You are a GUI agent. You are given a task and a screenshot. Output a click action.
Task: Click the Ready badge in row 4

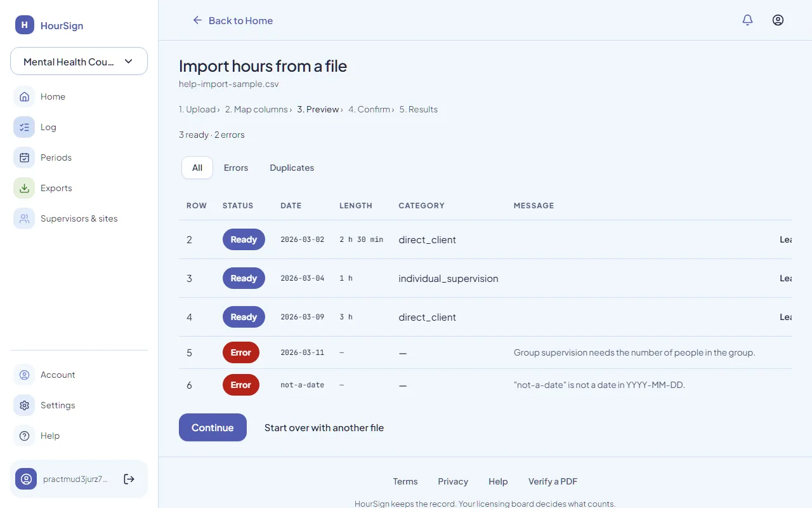pos(244,317)
